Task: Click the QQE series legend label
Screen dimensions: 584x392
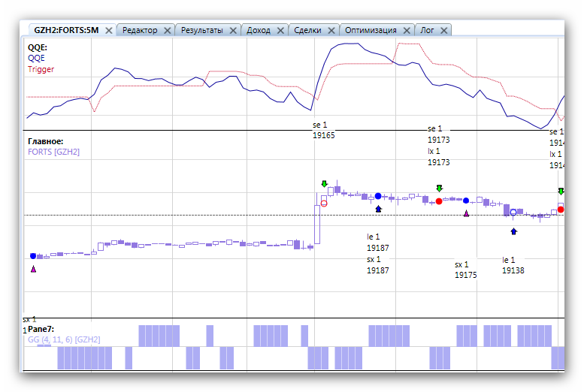Action: click(x=36, y=58)
